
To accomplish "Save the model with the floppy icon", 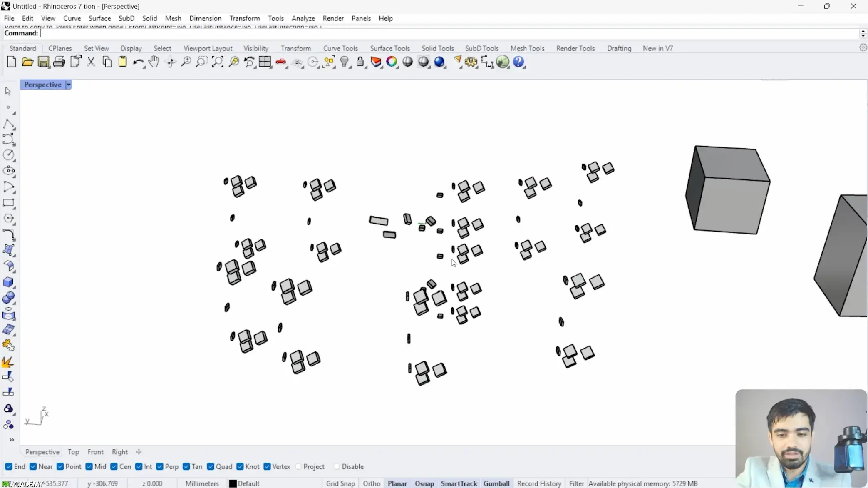I will (x=43, y=62).
